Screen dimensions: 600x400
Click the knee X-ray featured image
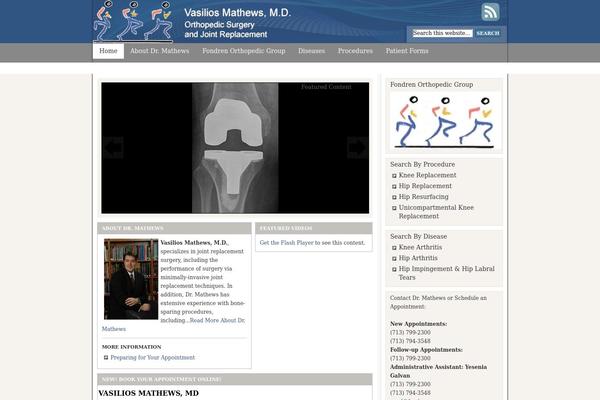click(x=235, y=147)
